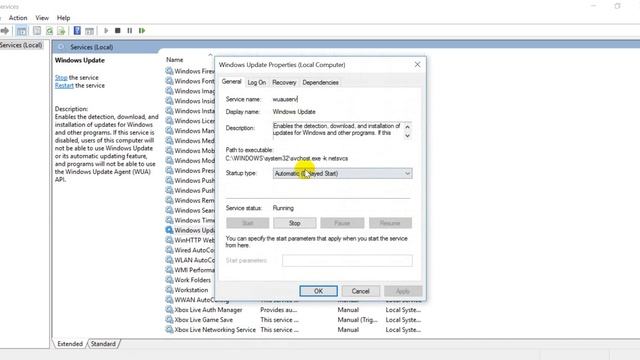Viewport: 640px width, 360px height.
Task: Close the Windows Update Properties dialog
Action: click(x=417, y=64)
